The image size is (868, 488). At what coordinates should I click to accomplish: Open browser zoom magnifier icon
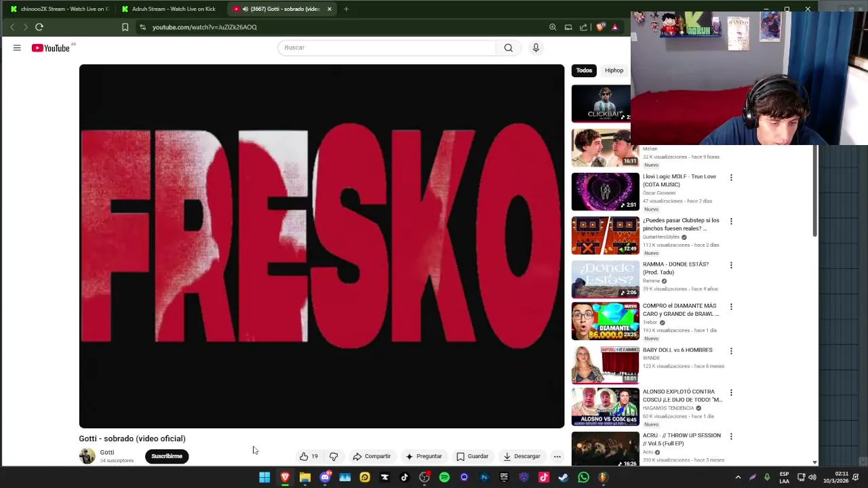coord(553,27)
